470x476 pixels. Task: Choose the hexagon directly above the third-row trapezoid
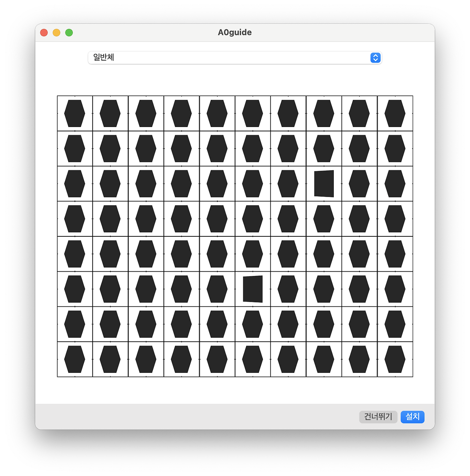(324, 149)
